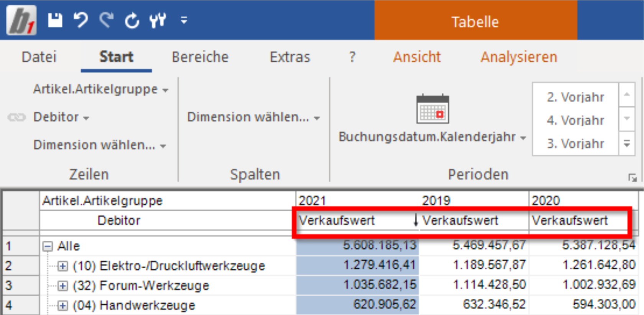
Task: Click the calendar icon in Perioden
Action: coord(433,109)
